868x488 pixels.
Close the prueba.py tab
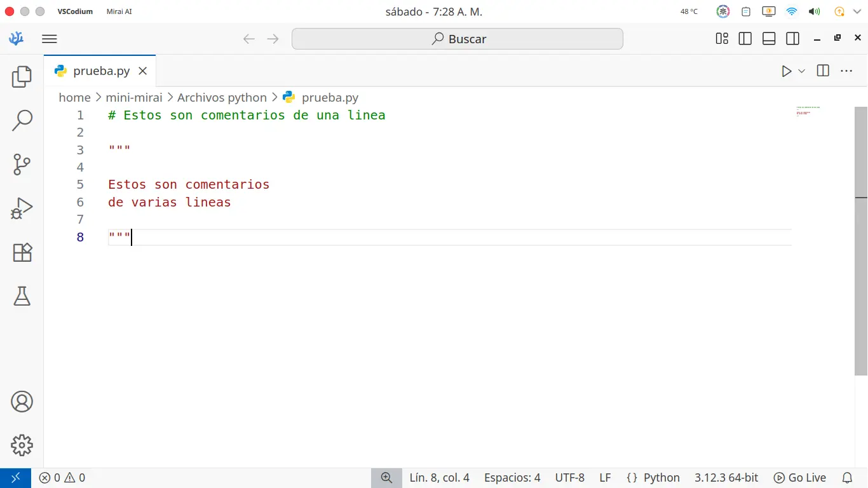[143, 71]
